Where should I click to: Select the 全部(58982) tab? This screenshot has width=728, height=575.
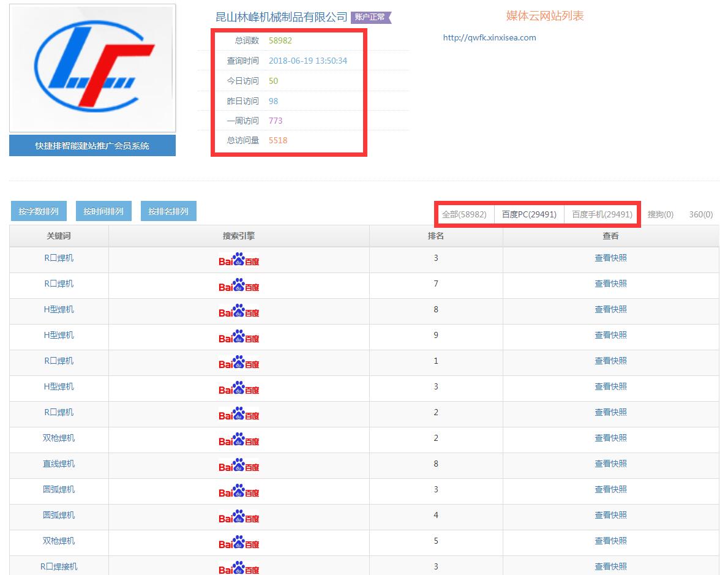(464, 214)
